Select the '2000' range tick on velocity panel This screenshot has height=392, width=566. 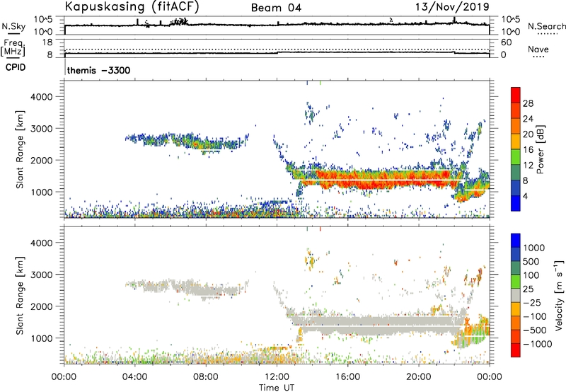click(x=42, y=306)
